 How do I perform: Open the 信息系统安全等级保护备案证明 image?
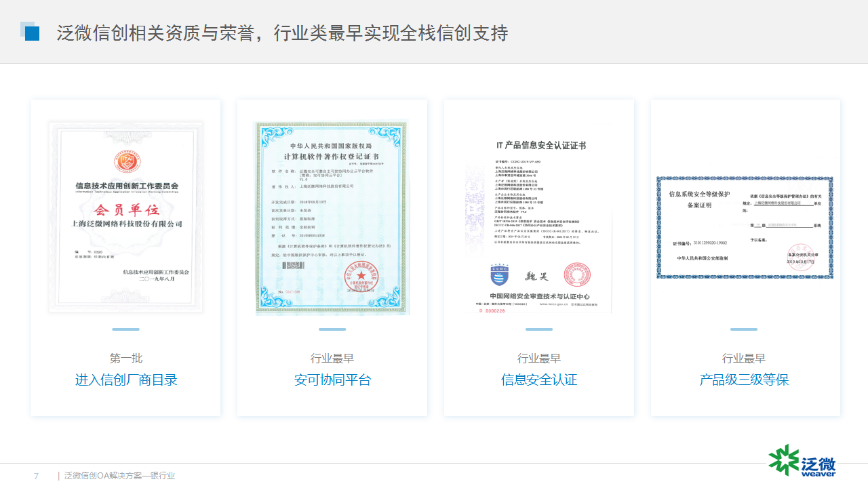tap(745, 227)
